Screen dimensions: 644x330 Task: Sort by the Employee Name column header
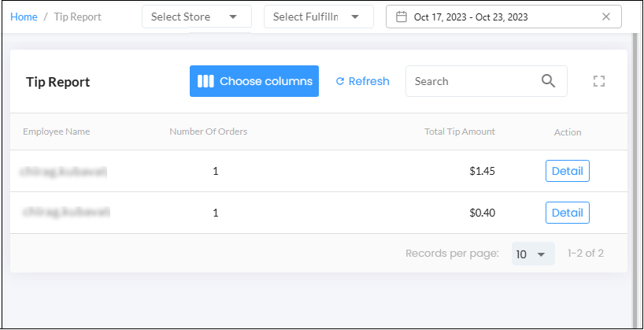pos(56,132)
